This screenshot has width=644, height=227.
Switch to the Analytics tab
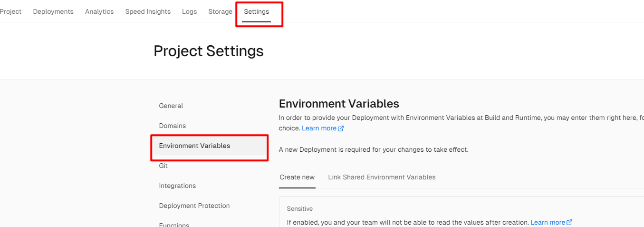(x=99, y=11)
